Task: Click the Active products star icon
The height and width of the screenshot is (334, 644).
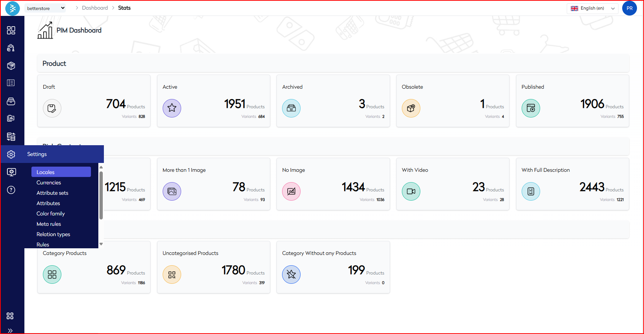Action: coord(172,108)
